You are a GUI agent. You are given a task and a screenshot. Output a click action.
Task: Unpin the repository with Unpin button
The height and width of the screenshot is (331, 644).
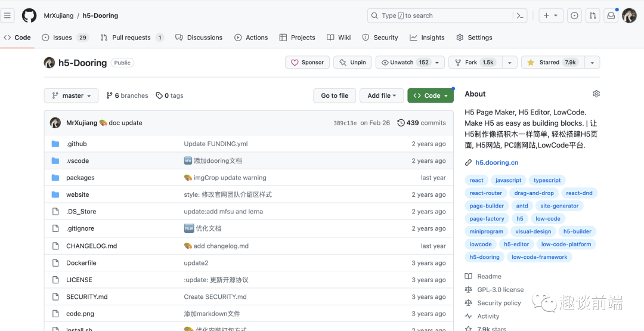coord(352,62)
